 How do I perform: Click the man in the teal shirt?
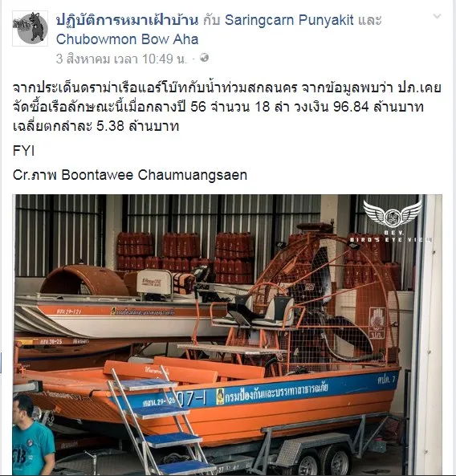[32, 437]
